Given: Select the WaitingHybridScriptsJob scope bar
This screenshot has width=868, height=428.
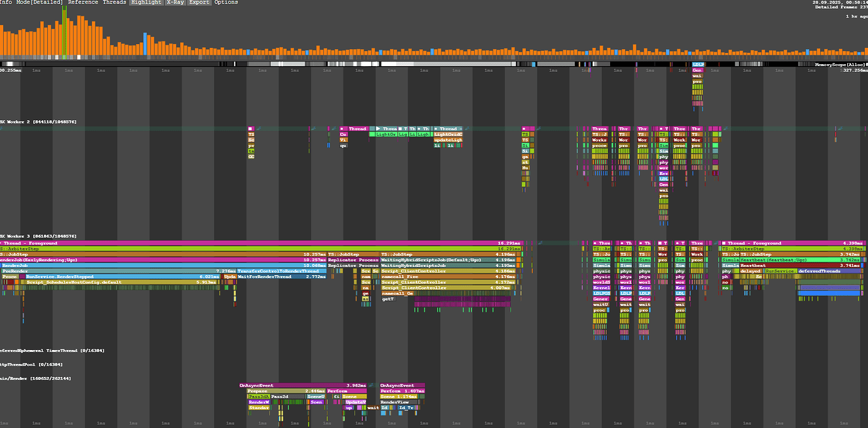Looking at the screenshot, I should tap(451, 266).
